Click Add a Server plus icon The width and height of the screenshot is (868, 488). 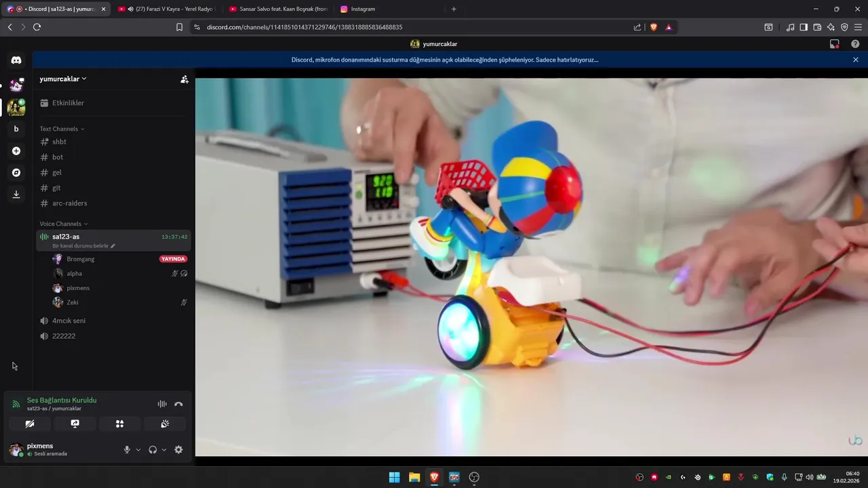tap(16, 150)
